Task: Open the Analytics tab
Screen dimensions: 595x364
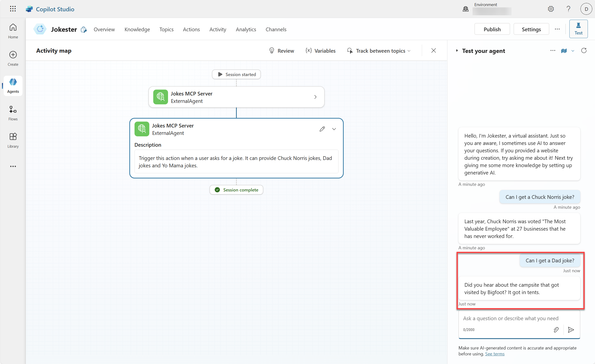Action: coord(246,30)
